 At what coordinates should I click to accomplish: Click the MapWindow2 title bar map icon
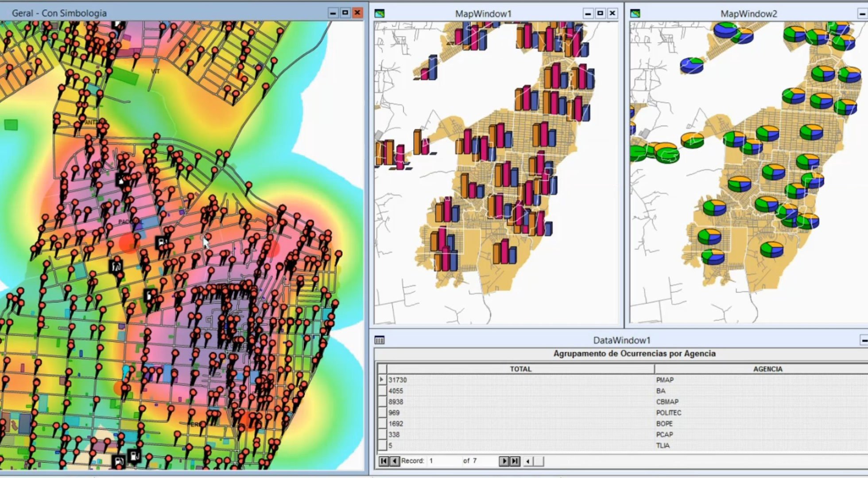[x=635, y=14]
